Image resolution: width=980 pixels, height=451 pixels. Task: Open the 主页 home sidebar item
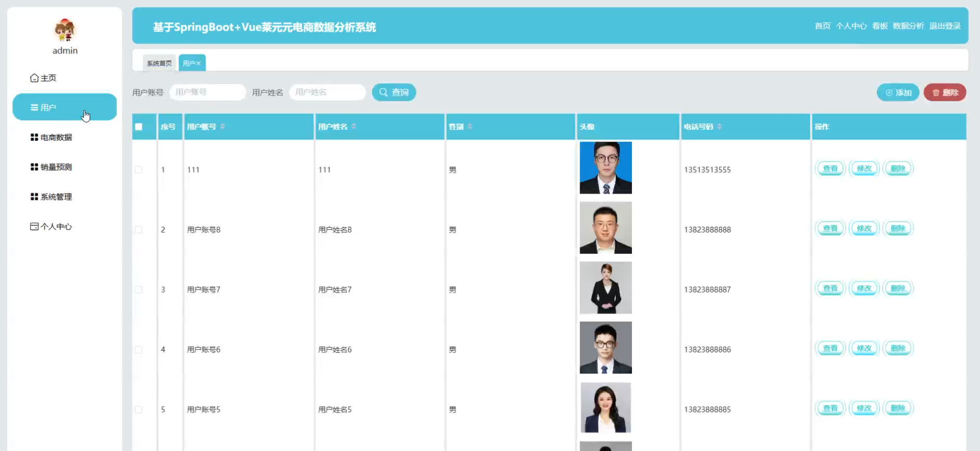tap(44, 78)
